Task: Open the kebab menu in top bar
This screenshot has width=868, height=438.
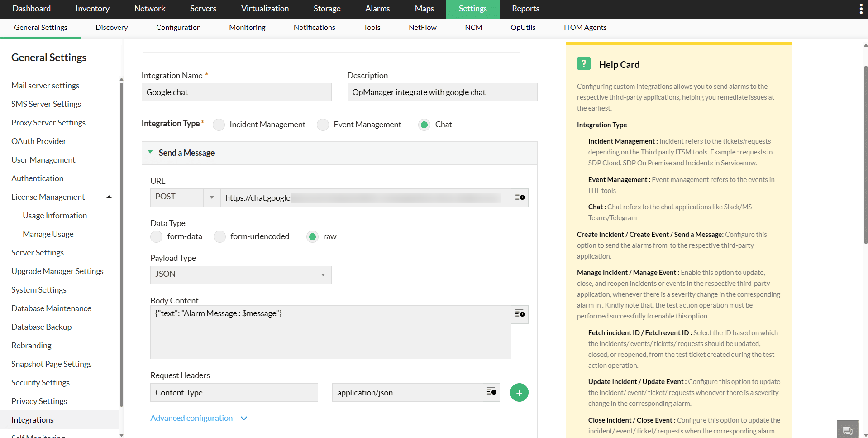Action: point(861,9)
